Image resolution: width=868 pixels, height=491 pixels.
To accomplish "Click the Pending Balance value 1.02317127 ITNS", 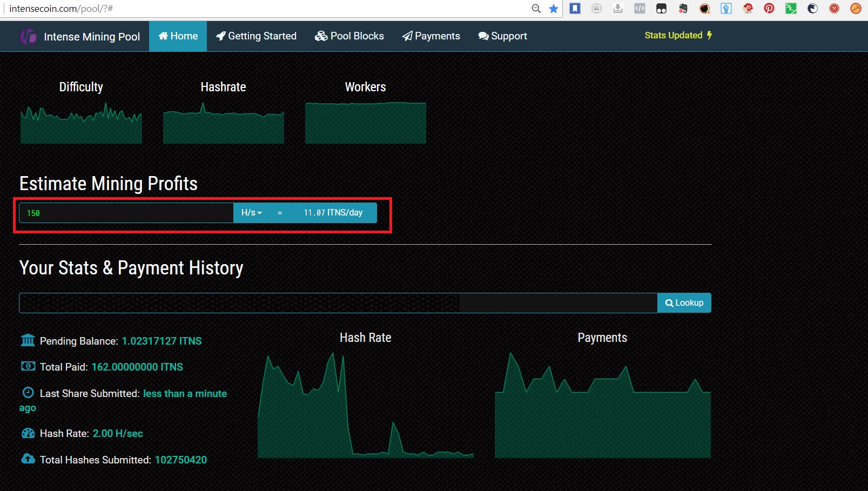I will tap(162, 341).
